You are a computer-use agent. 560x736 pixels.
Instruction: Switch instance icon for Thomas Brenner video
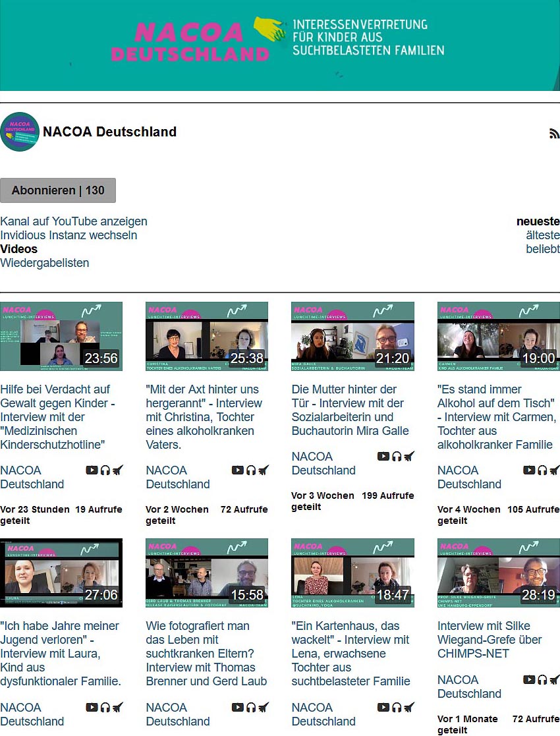[x=264, y=707]
